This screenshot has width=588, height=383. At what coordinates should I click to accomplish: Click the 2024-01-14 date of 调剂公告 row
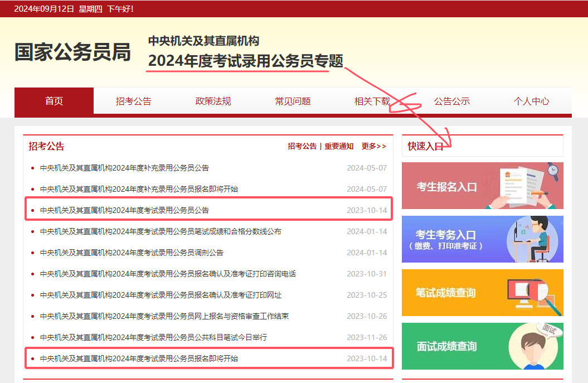367,253
